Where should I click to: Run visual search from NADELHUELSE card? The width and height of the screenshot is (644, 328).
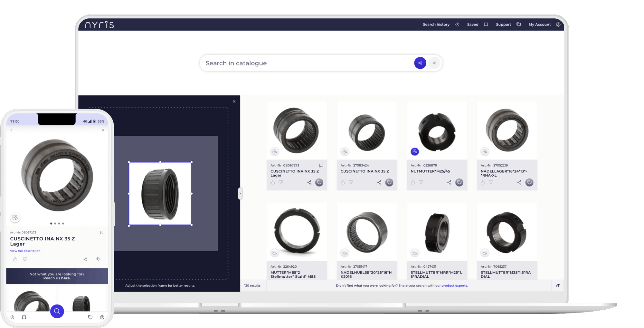345,253
